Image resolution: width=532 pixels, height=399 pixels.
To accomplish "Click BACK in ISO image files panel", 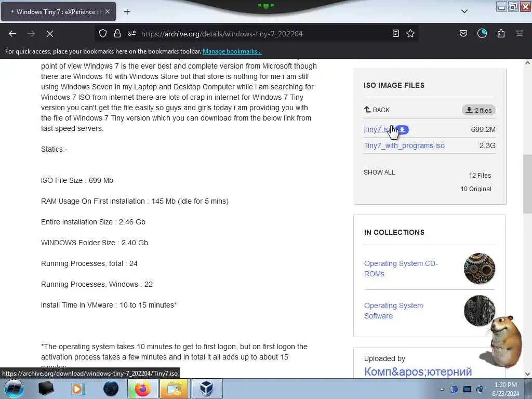I will pyautogui.click(x=377, y=110).
